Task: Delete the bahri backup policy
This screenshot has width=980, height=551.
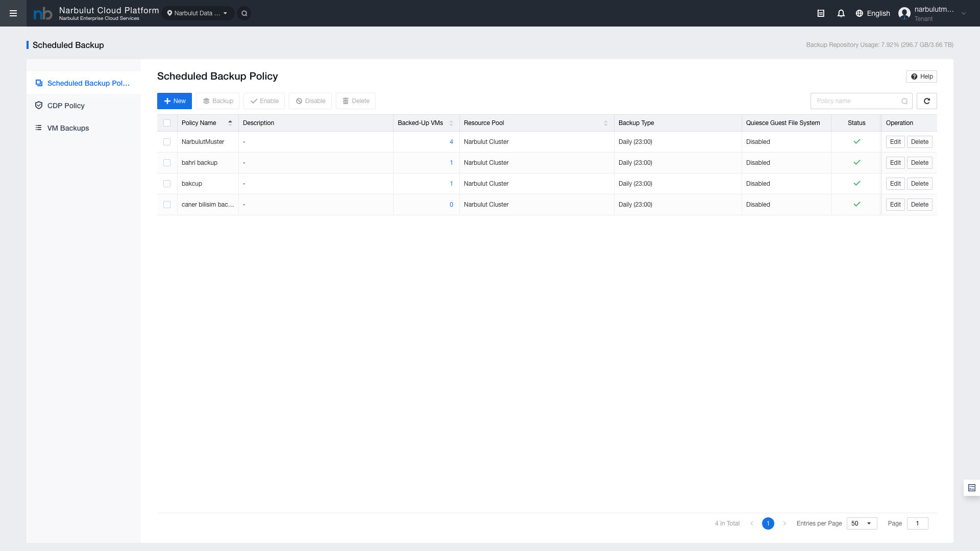Action: click(x=920, y=163)
